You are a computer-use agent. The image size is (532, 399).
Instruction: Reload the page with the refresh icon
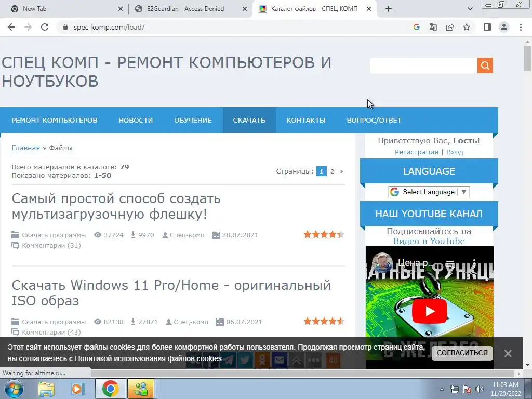[x=45, y=27]
